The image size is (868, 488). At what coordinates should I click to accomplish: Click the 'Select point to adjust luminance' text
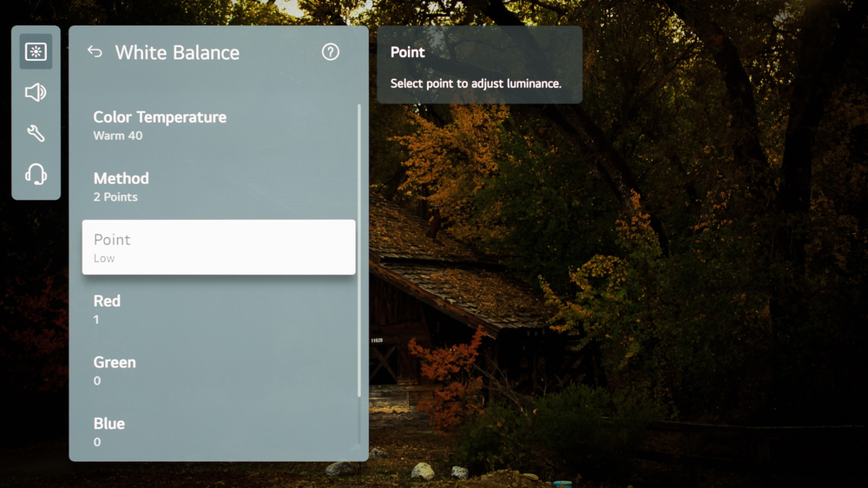(x=476, y=84)
